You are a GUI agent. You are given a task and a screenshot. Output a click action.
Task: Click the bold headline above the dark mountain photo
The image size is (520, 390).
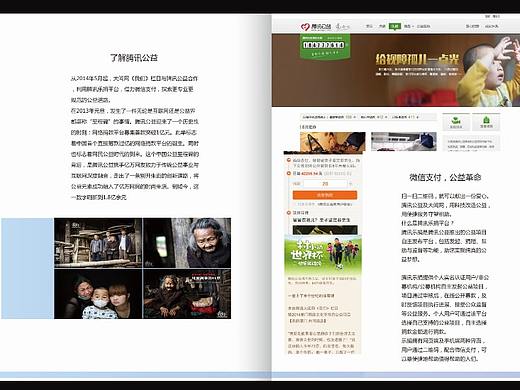click(321, 220)
